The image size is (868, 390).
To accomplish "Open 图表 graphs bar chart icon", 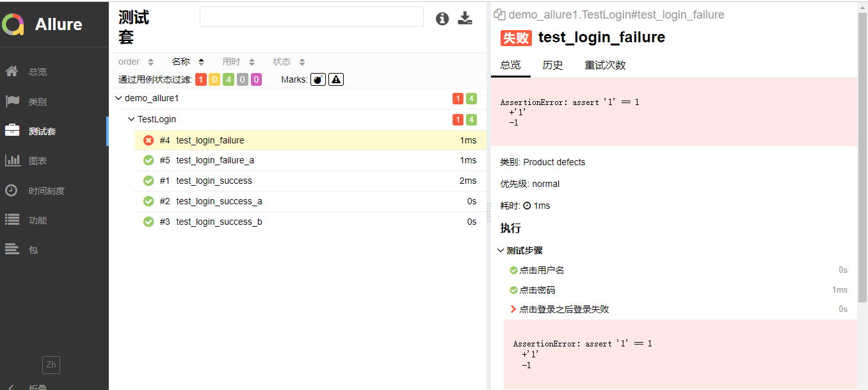I will (x=12, y=161).
